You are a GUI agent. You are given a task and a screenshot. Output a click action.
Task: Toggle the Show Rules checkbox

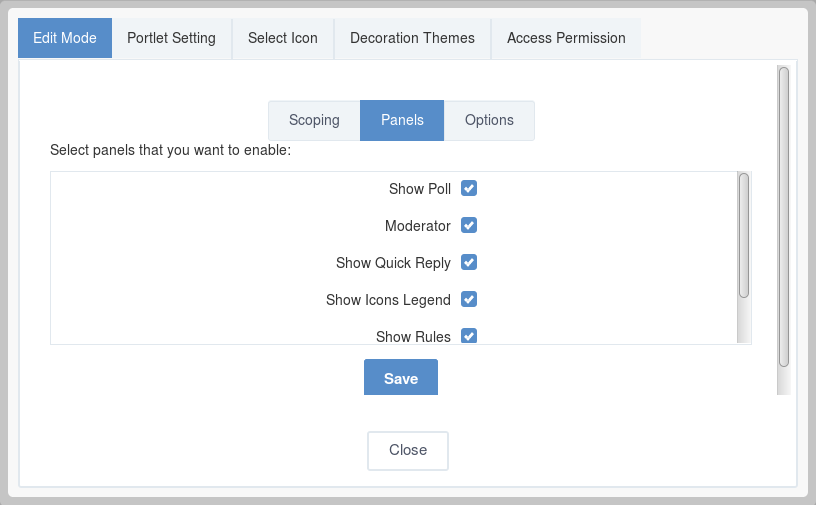tap(469, 336)
